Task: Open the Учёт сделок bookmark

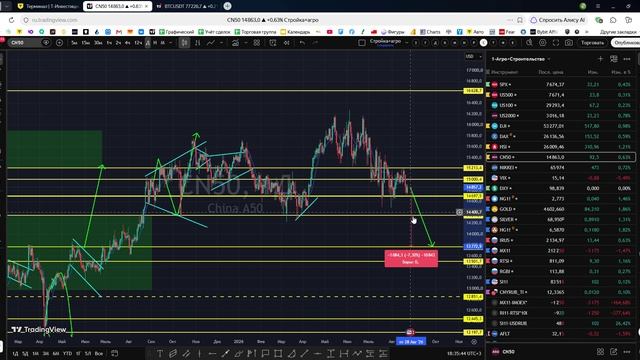Action: click(214, 31)
